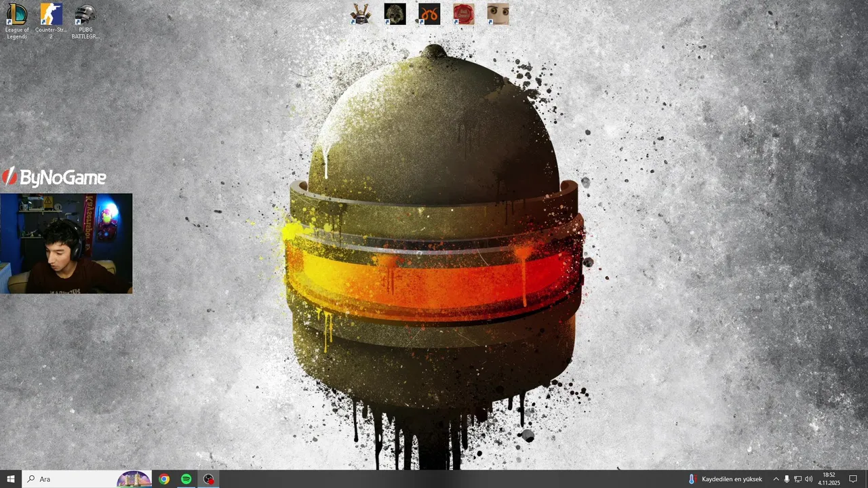The width and height of the screenshot is (868, 488).
Task: Select the red wax seal shortcut
Action: coord(464,14)
